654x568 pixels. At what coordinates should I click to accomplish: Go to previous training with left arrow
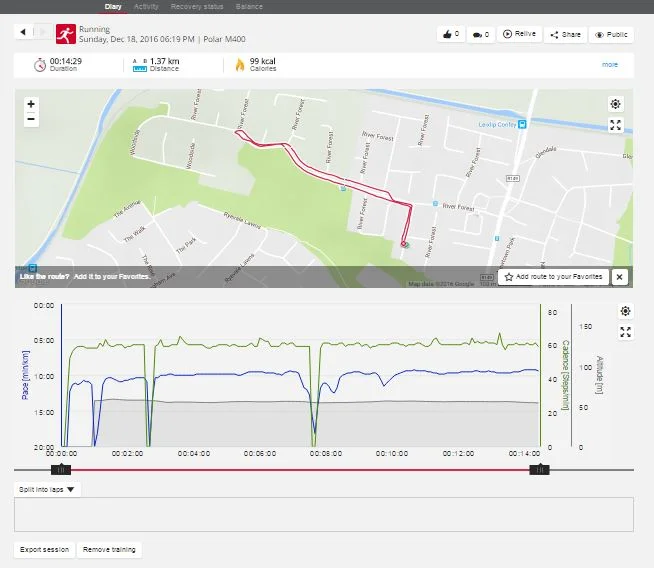pyautogui.click(x=24, y=33)
